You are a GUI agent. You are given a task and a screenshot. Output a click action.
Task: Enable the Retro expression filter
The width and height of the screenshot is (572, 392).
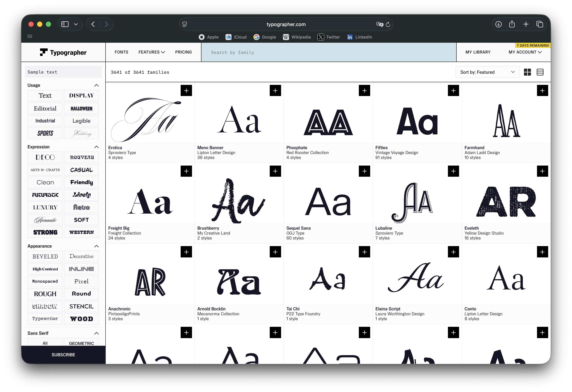pyautogui.click(x=82, y=207)
